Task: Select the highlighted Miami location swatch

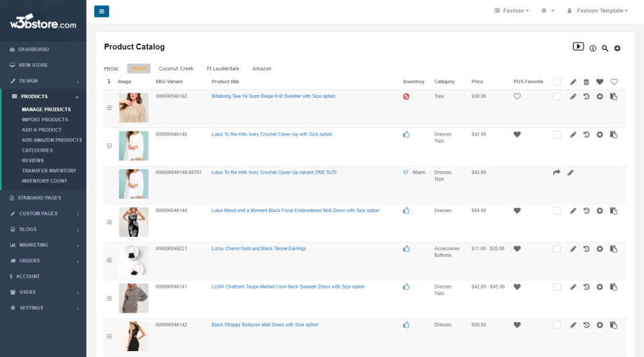Action: (x=139, y=68)
